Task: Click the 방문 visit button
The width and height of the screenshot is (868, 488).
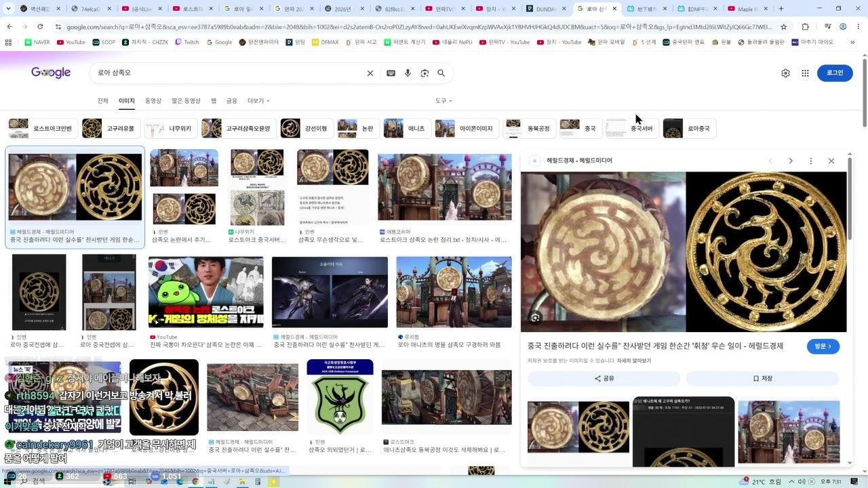Action: click(x=823, y=346)
